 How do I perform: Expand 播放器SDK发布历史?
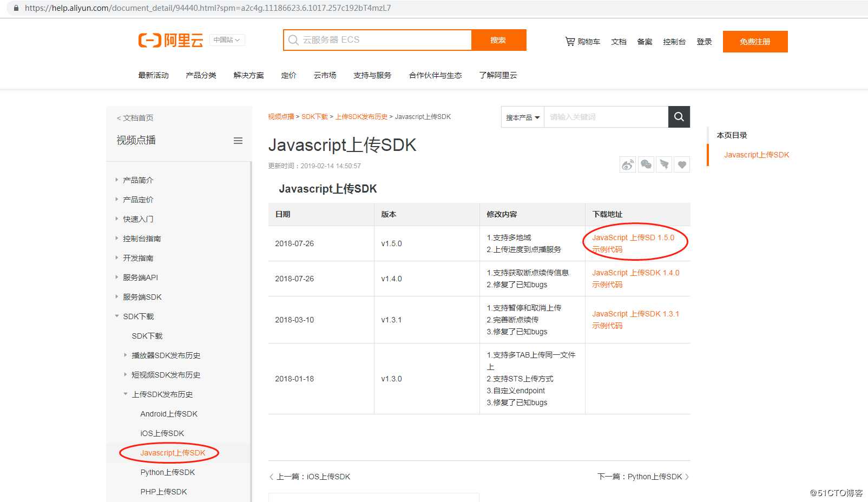[125, 355]
